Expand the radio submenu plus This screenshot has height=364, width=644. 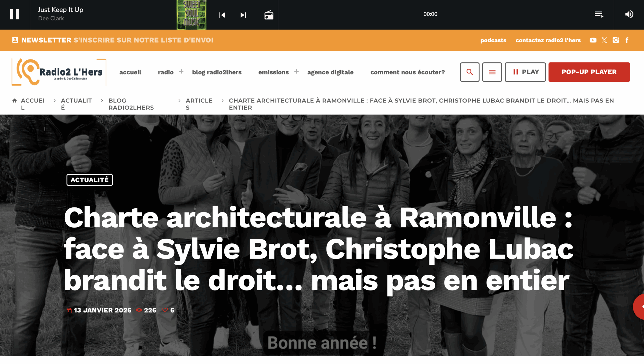pos(181,72)
